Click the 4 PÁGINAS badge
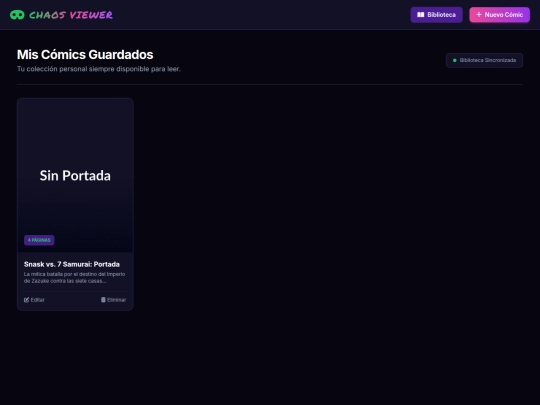This screenshot has height=405, width=540. (x=39, y=240)
